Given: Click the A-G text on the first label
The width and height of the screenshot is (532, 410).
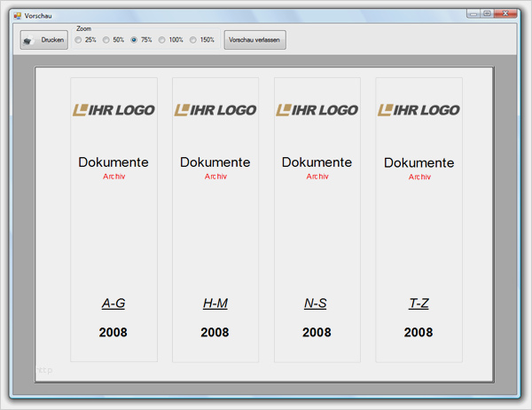Looking at the screenshot, I should (113, 304).
